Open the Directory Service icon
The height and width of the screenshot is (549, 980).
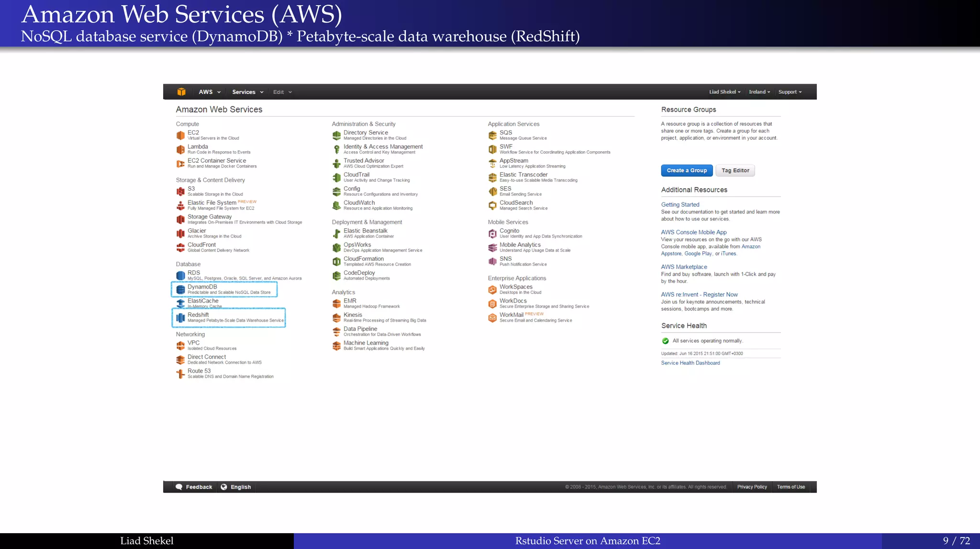coord(336,135)
